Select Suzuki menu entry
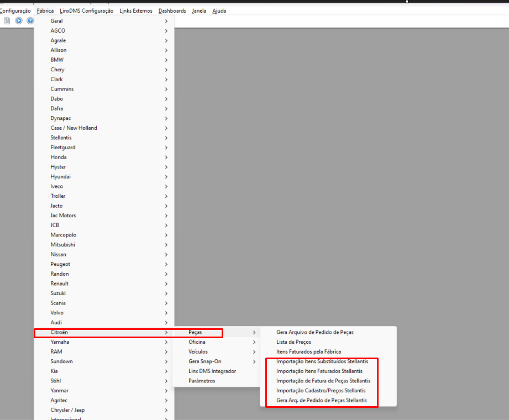Image resolution: width=509 pixels, height=420 pixels. click(104, 293)
